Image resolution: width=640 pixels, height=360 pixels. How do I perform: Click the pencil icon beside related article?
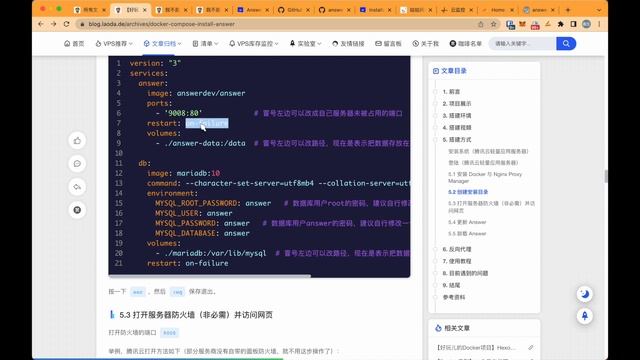530,347
